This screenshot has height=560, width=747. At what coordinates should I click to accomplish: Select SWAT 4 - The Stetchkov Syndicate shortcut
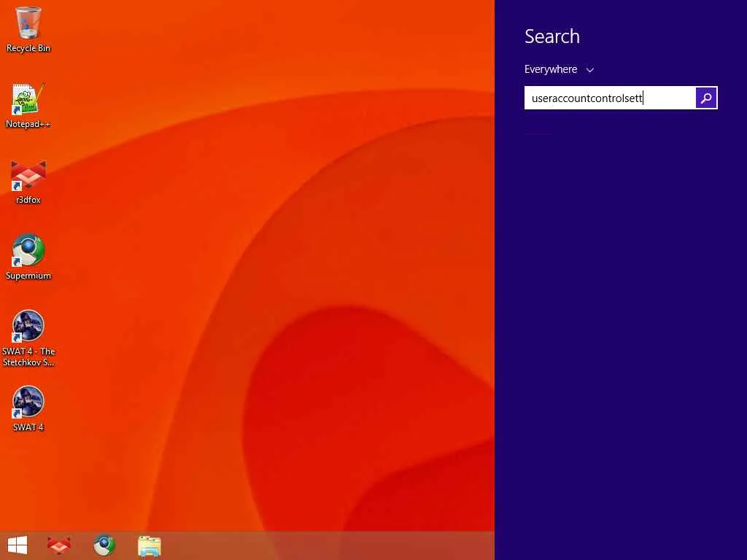coord(28,338)
